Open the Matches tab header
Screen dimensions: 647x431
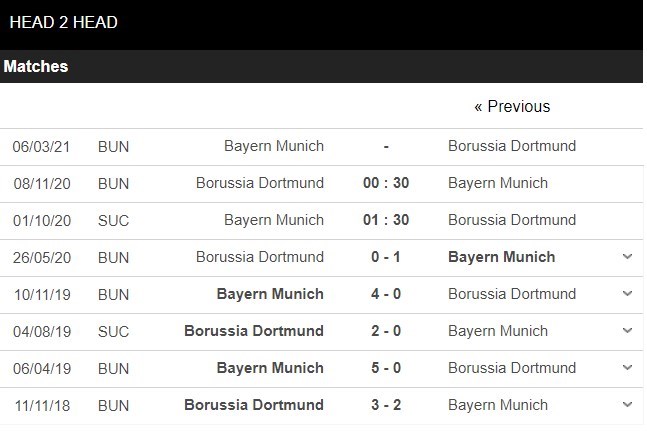click(36, 67)
